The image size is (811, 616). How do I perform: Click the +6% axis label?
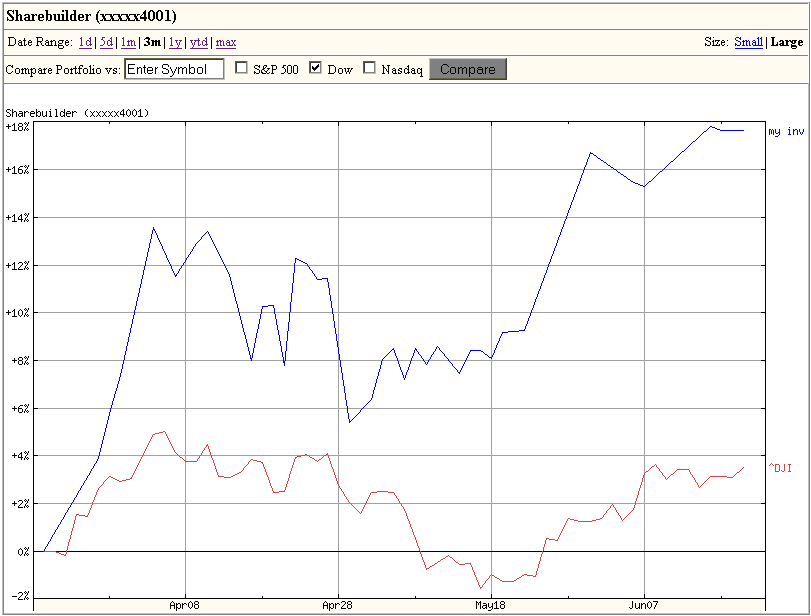point(20,409)
